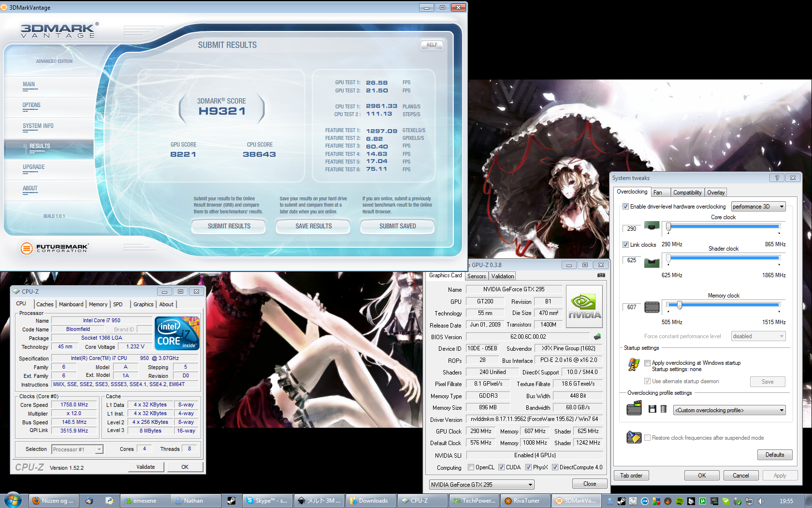The width and height of the screenshot is (812, 508).
Task: Switch to the Compatibility tab
Action: pos(687,193)
